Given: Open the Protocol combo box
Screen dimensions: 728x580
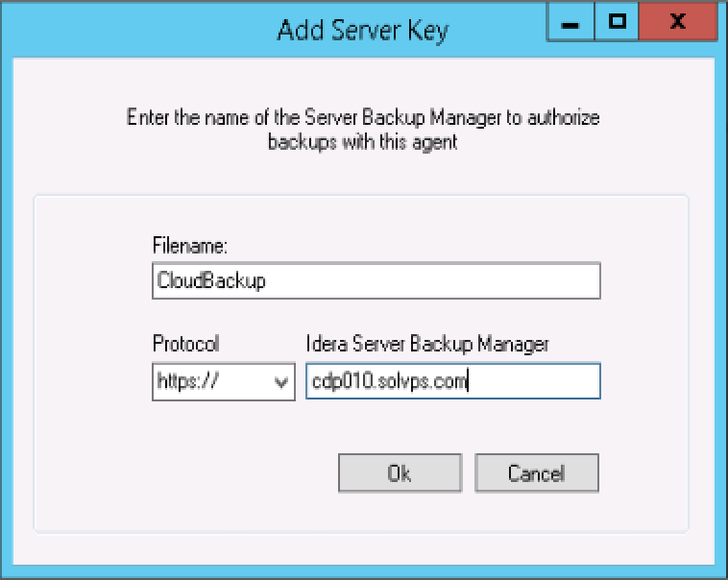Looking at the screenshot, I should pos(223,381).
